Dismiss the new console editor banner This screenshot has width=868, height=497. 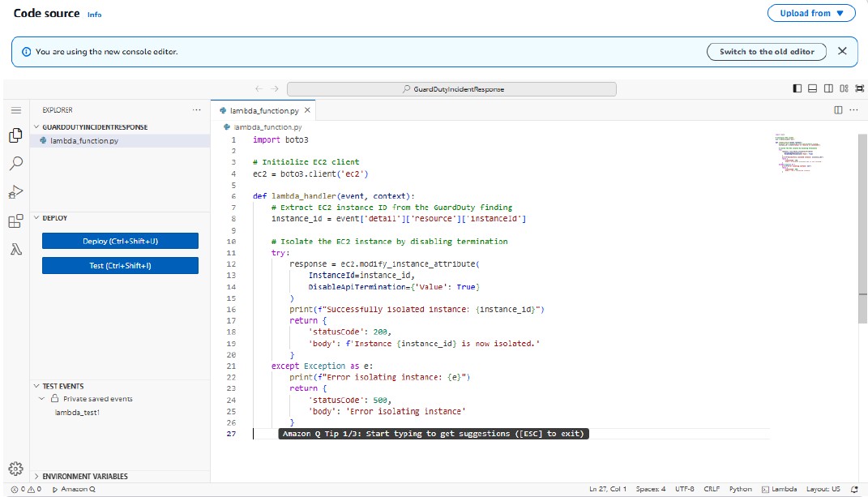click(842, 51)
